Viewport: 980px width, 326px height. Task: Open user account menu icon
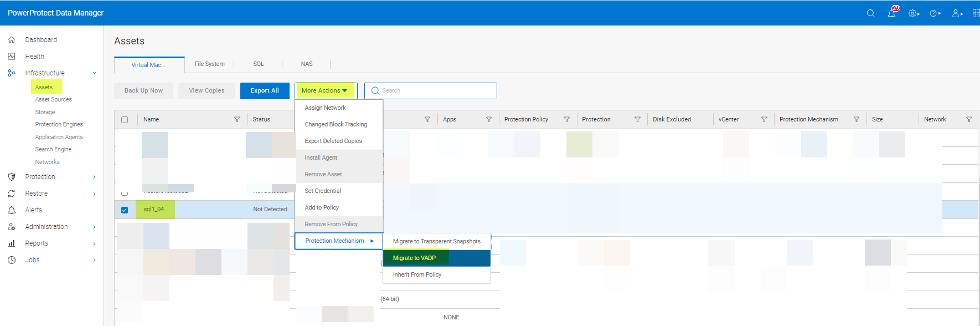click(957, 13)
